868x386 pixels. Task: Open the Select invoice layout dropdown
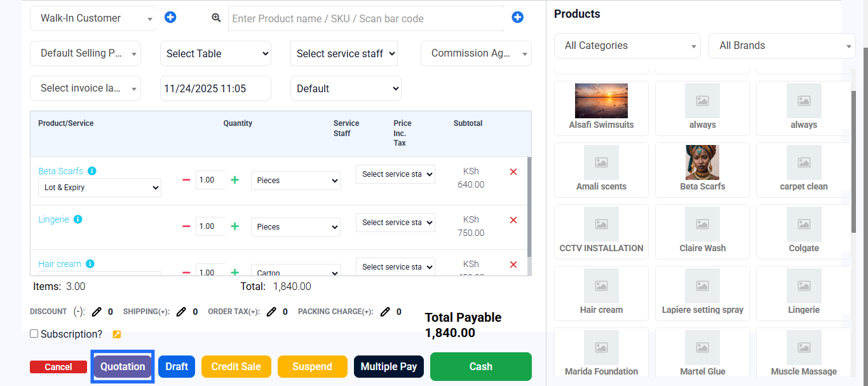pyautogui.click(x=85, y=88)
